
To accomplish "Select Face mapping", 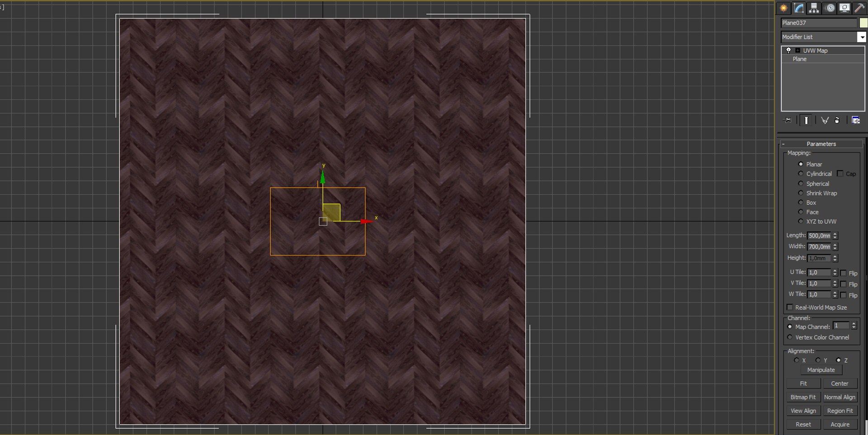I will click(x=801, y=212).
